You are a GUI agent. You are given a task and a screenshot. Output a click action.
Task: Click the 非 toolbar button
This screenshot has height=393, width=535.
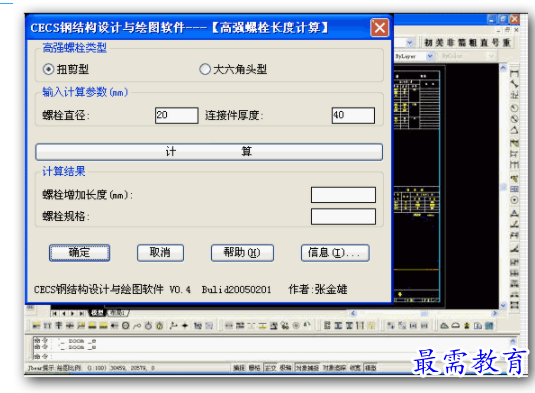451,43
